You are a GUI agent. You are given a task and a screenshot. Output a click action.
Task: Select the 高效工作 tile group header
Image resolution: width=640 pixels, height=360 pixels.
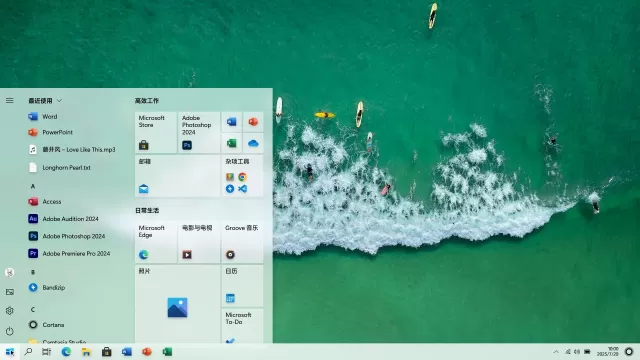pos(147,101)
